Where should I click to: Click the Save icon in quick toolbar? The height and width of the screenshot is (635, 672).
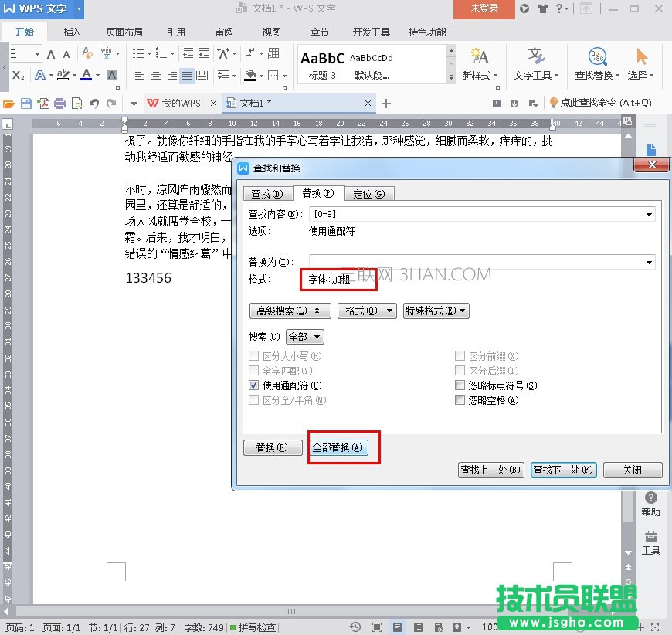coord(26,104)
